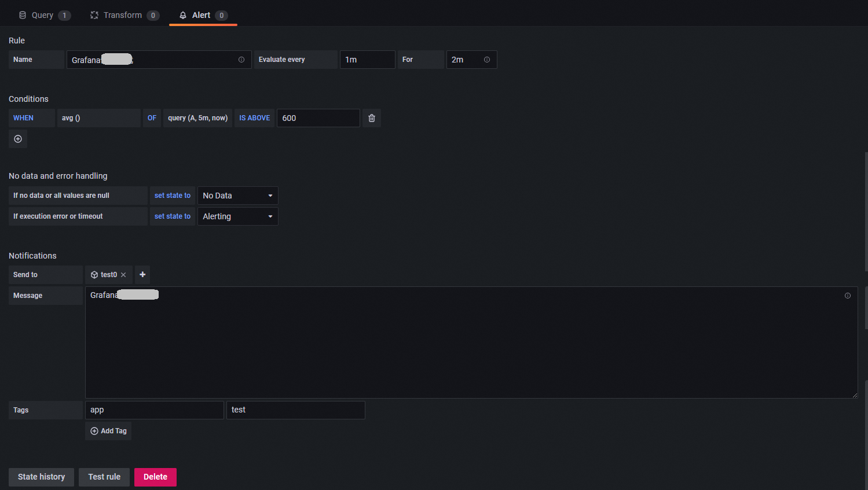The height and width of the screenshot is (490, 868).
Task: Change the IS ABOVE evaluator
Action: click(254, 118)
